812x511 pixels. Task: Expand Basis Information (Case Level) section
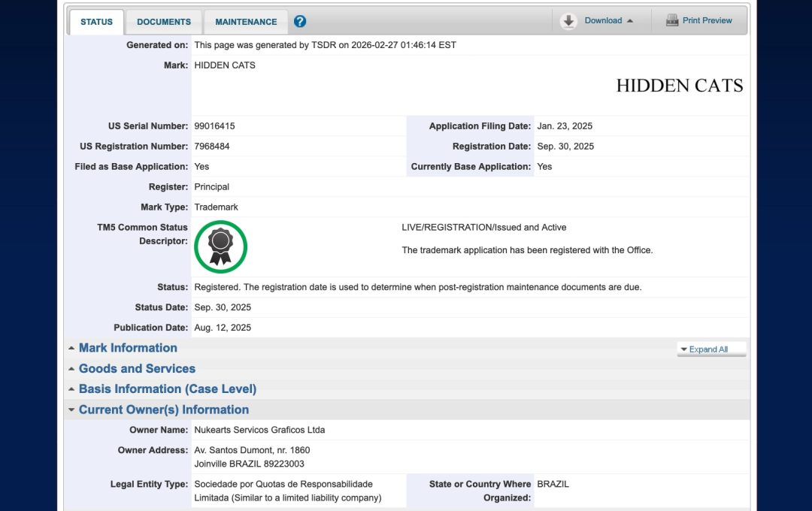coord(167,389)
